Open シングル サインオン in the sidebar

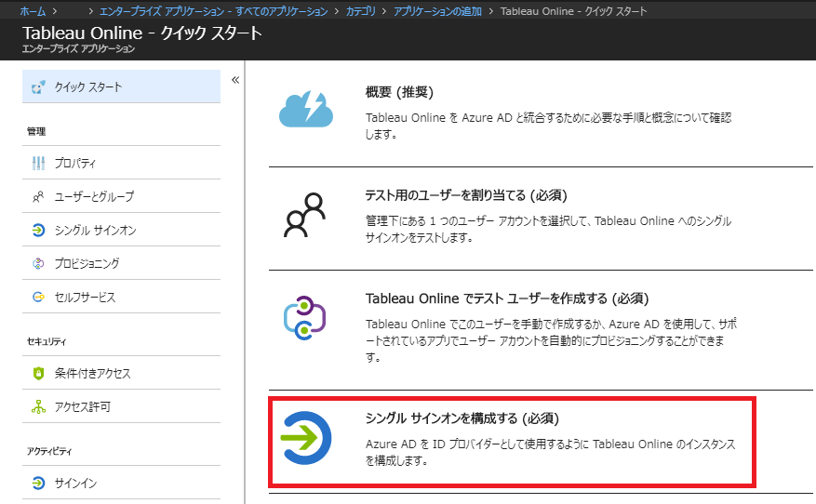tap(121, 230)
